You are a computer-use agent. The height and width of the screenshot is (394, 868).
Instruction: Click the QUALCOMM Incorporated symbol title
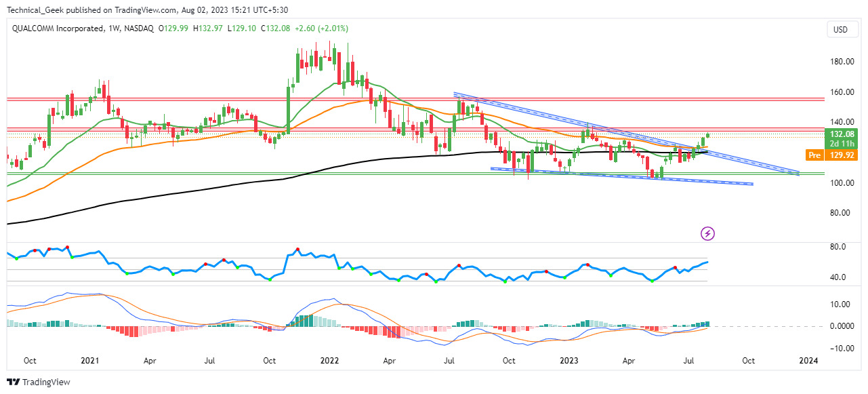[x=58, y=28]
